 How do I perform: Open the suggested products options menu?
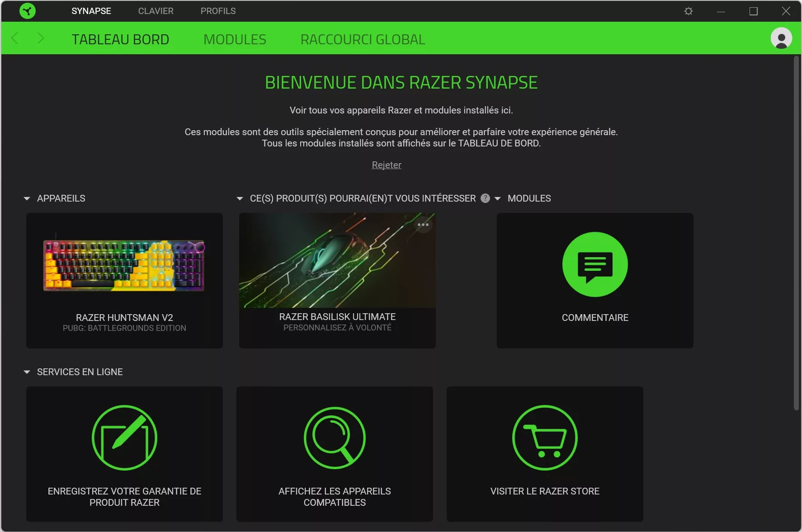tap(423, 225)
